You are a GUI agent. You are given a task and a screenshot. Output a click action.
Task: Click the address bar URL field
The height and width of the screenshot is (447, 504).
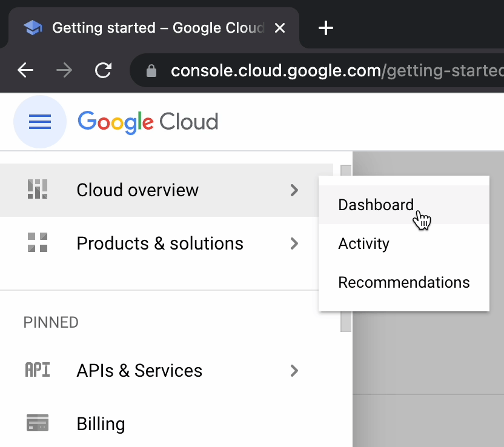pos(333,71)
